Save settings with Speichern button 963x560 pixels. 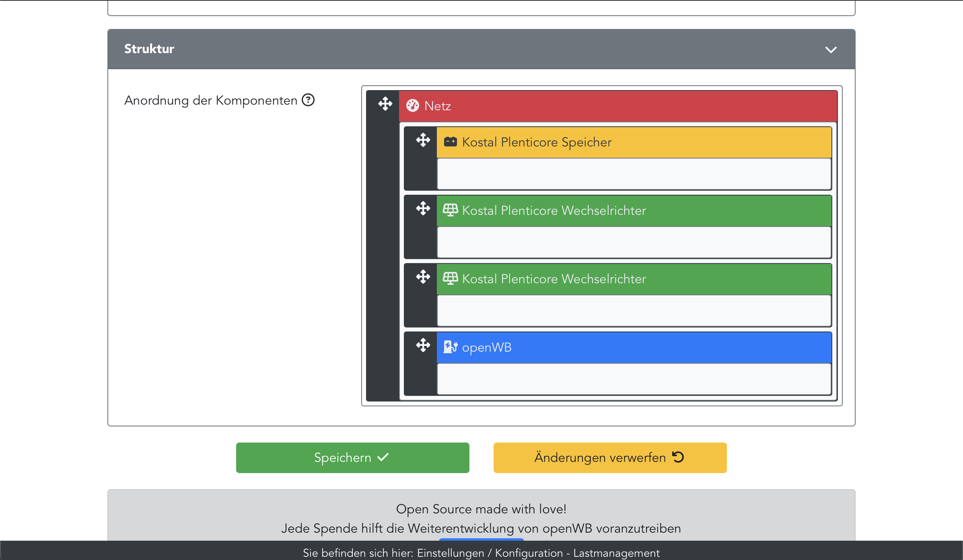click(352, 458)
